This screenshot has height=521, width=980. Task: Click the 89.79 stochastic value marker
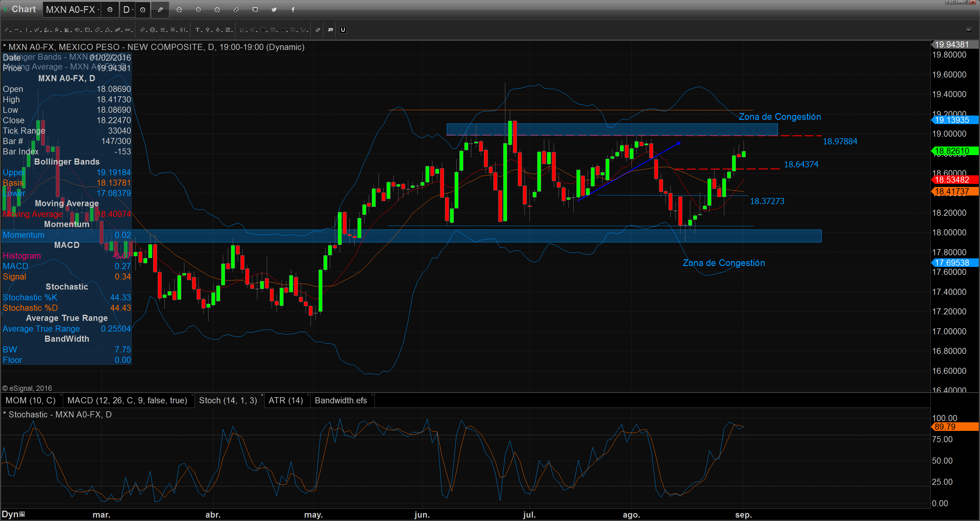[x=955, y=427]
